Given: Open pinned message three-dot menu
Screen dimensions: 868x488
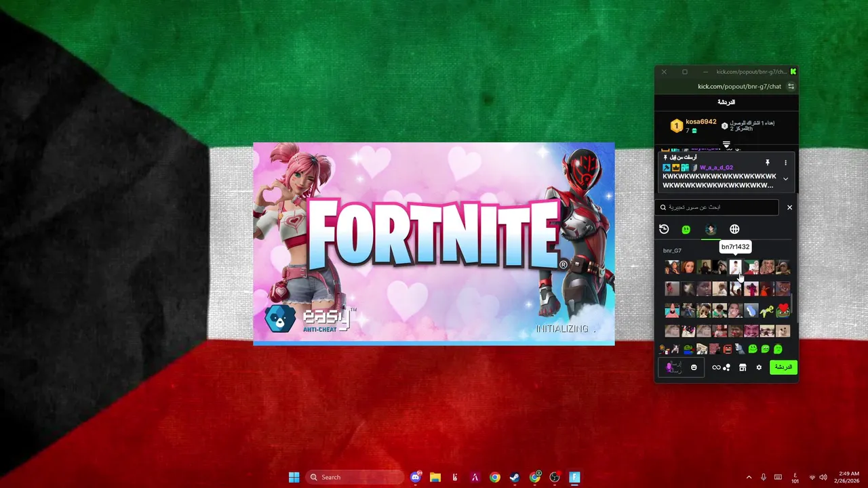Looking at the screenshot, I should point(785,163).
